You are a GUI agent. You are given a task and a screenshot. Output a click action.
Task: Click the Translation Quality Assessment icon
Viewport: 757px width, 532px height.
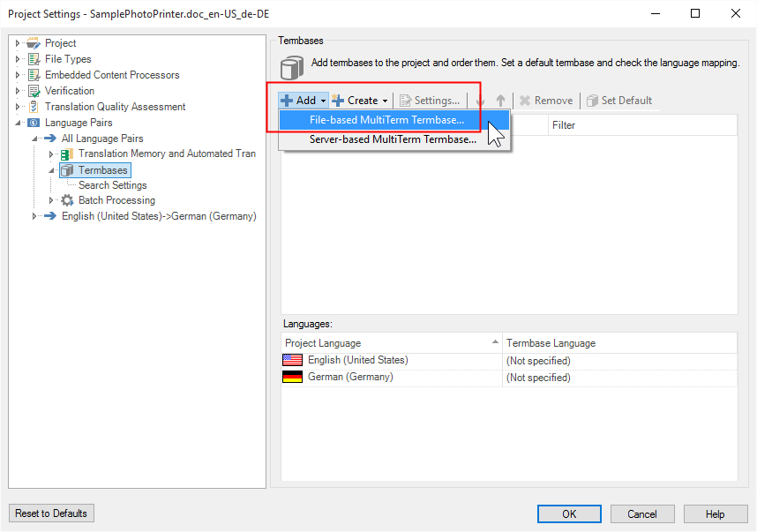(x=34, y=107)
